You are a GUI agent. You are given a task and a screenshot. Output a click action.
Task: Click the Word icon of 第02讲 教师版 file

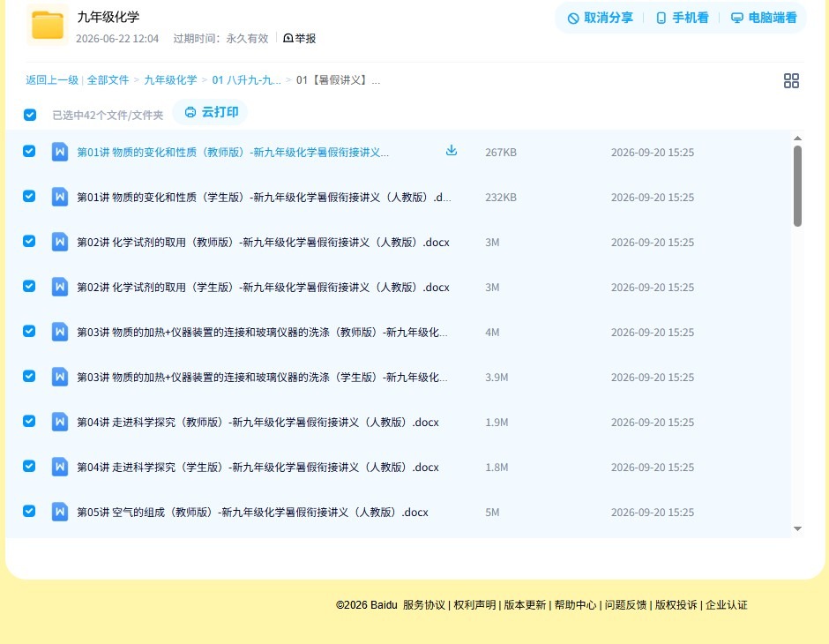(60, 242)
